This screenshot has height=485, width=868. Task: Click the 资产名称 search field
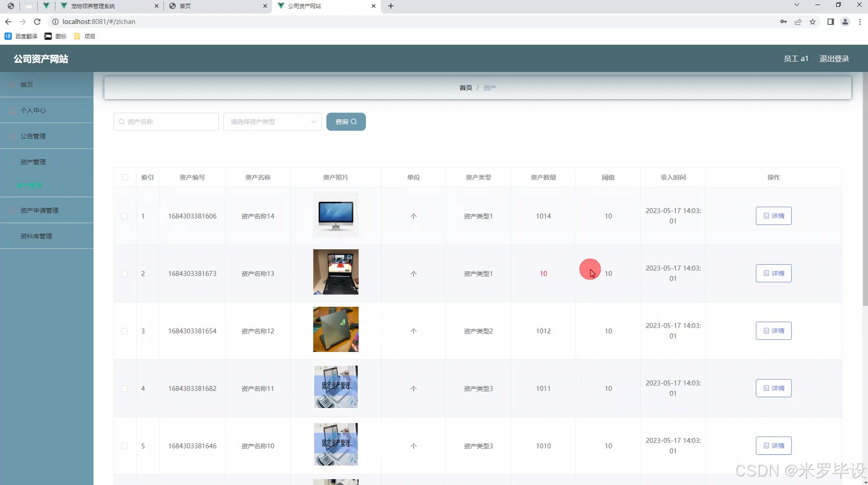pos(166,122)
